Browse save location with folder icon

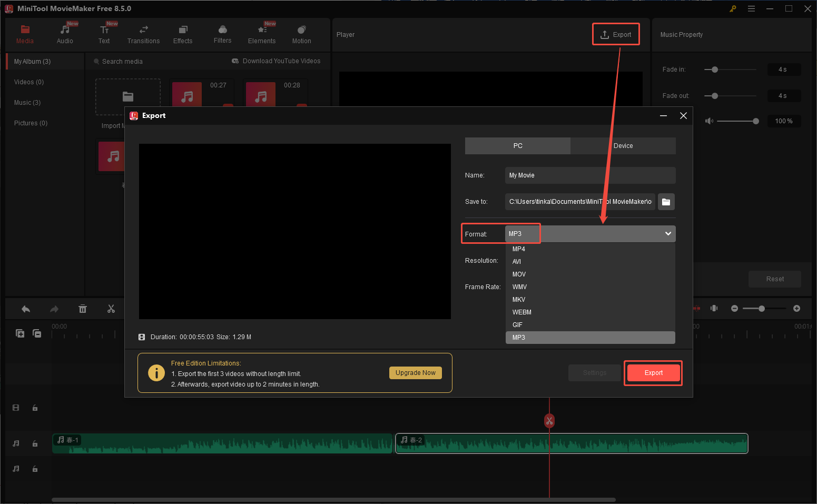click(666, 201)
